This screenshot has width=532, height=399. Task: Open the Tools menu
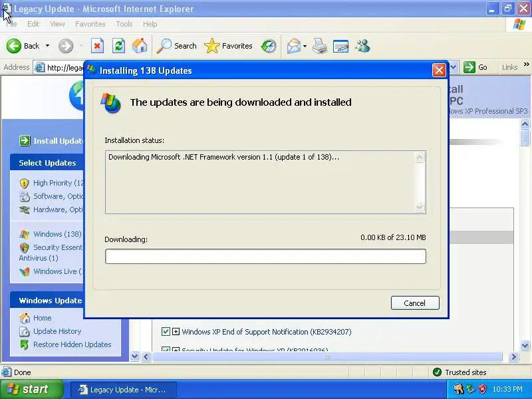click(x=124, y=24)
